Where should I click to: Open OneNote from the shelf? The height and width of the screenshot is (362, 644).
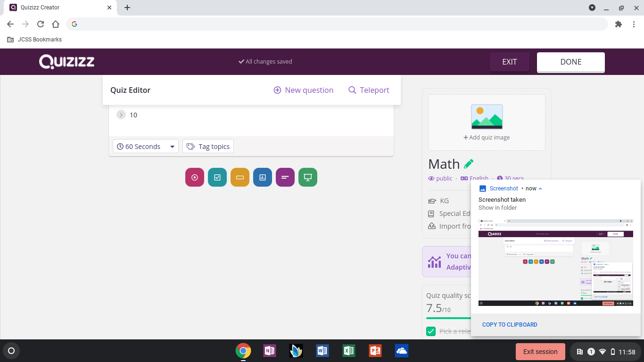pyautogui.click(x=270, y=351)
